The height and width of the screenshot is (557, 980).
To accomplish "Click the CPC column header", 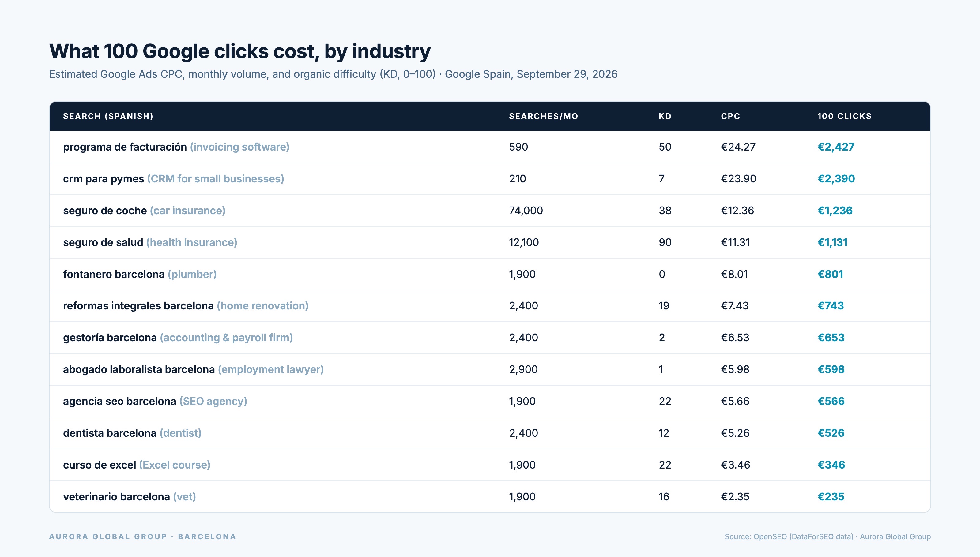I will click(x=730, y=116).
